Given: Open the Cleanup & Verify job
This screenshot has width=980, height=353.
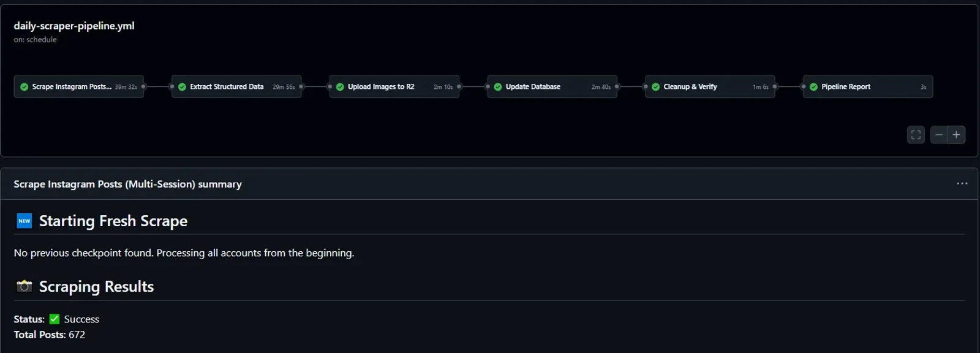Looking at the screenshot, I should 710,86.
